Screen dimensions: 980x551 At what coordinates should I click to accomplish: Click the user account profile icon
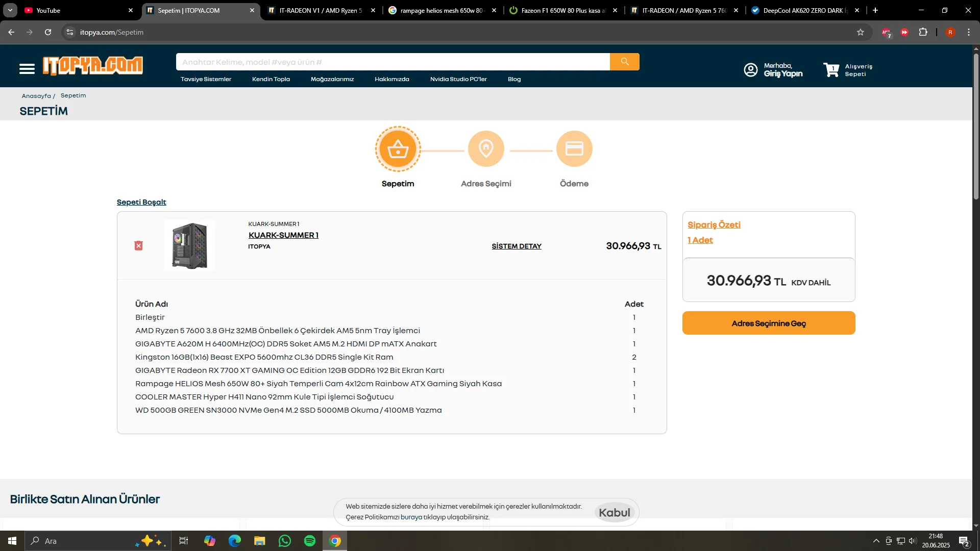750,70
